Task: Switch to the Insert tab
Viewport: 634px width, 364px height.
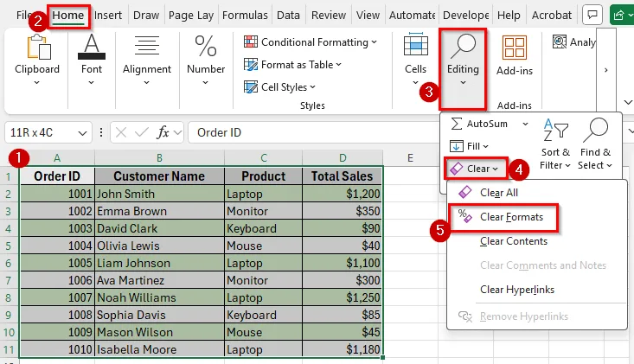Action: (108, 15)
